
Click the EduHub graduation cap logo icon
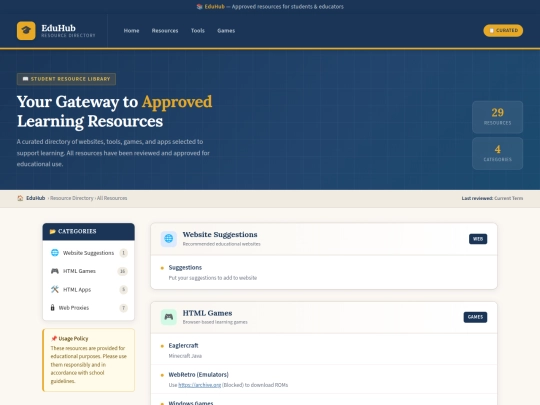click(x=26, y=31)
